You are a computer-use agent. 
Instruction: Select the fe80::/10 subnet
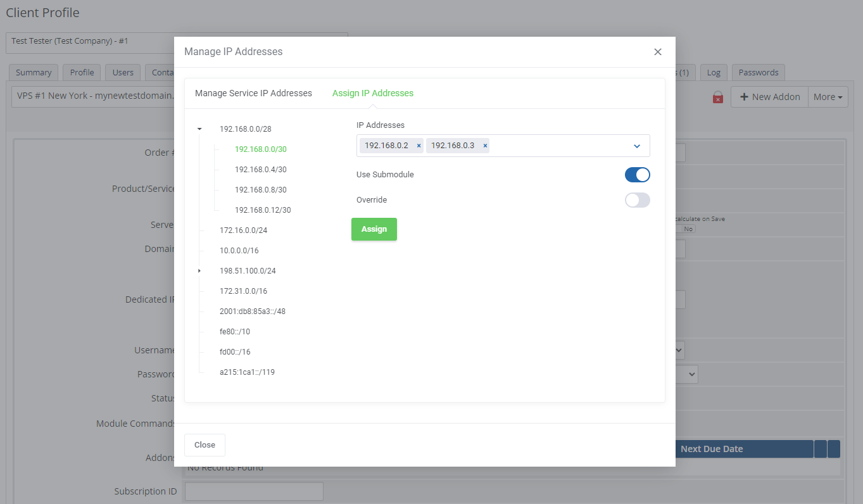coord(234,331)
